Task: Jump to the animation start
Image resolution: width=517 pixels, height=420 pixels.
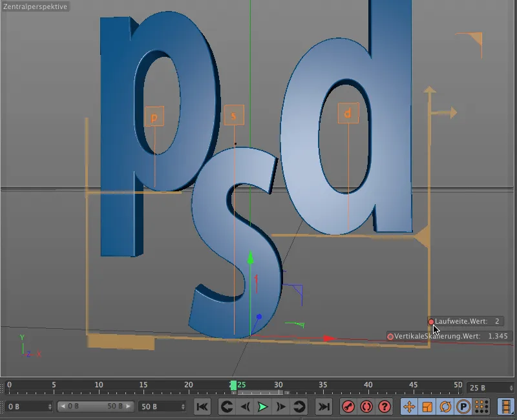Action: (x=202, y=406)
